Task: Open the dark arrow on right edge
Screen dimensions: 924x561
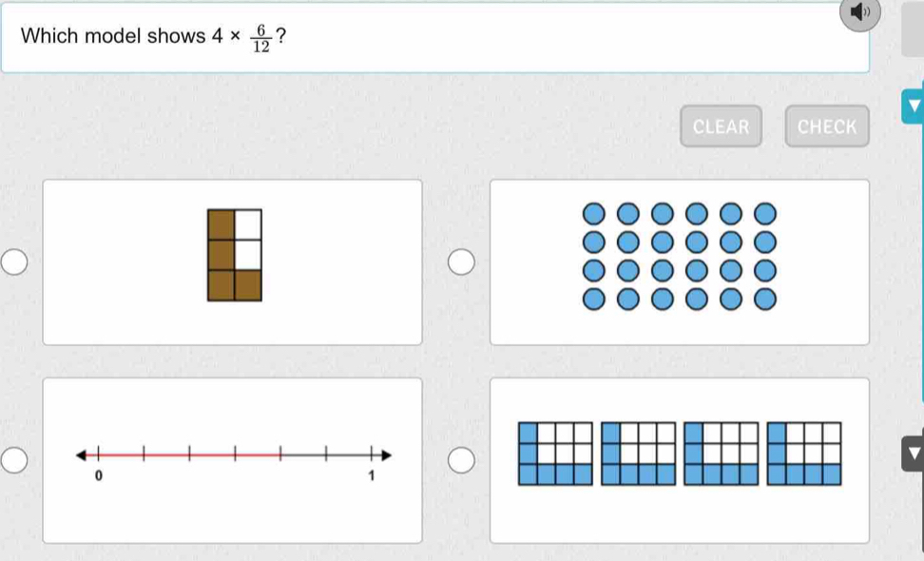Action: (913, 459)
